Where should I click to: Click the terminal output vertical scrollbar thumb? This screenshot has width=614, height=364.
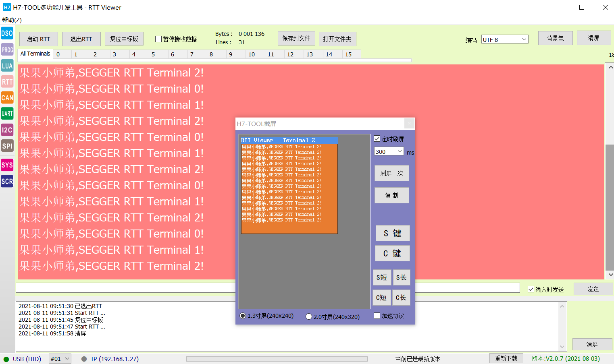click(x=610, y=207)
